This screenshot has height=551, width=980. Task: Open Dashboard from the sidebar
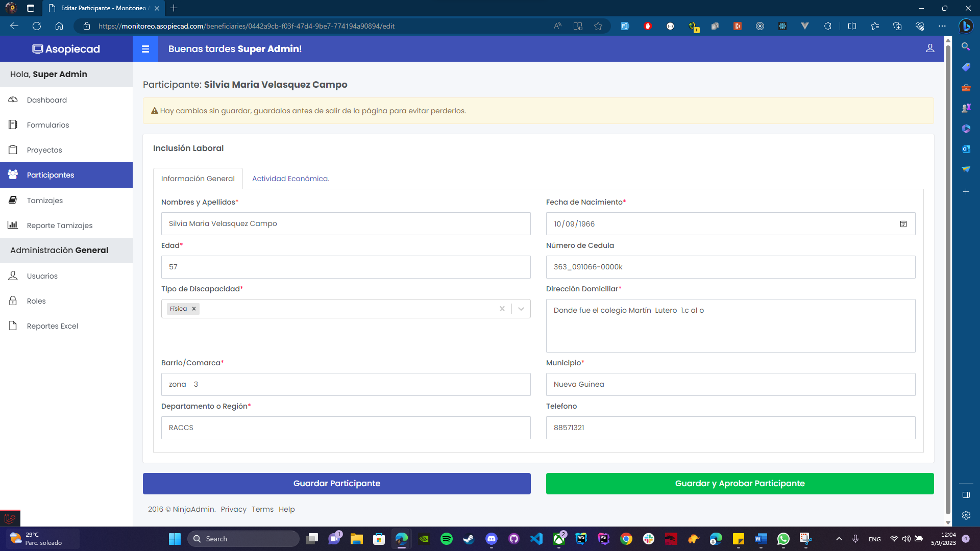tap(46, 100)
